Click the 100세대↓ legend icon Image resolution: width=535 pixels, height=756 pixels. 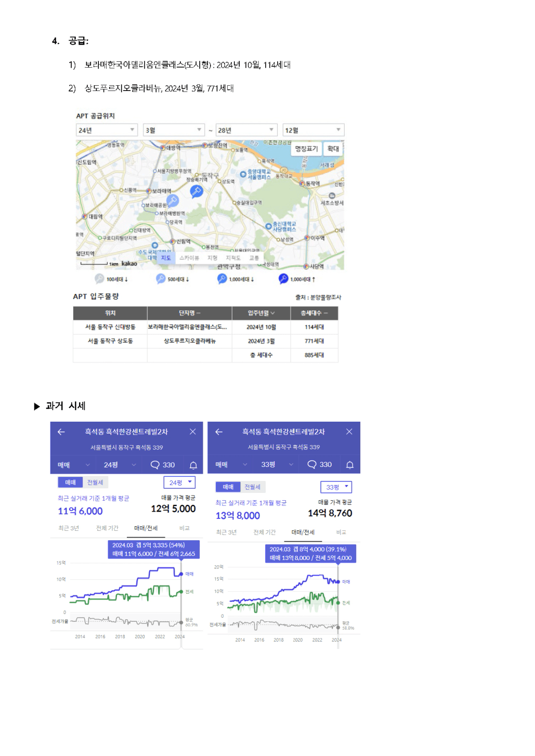coord(99,279)
